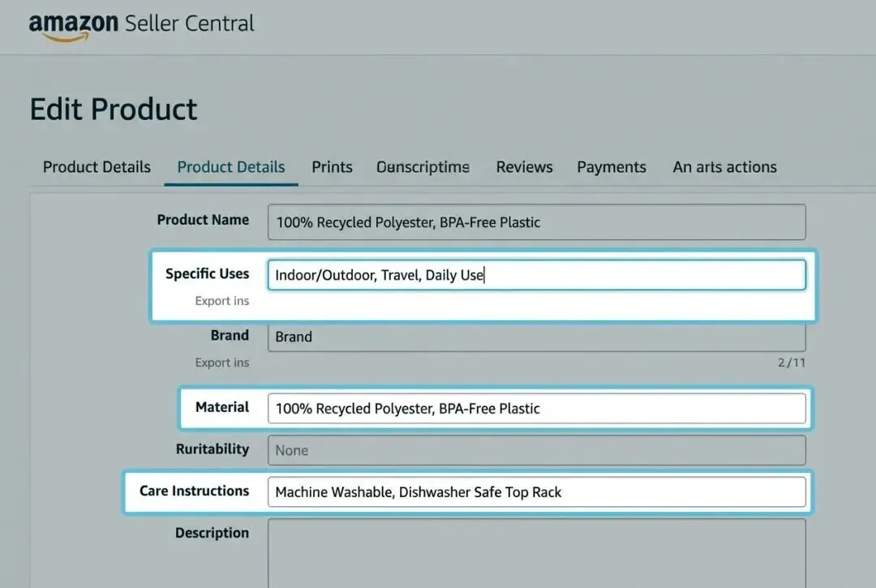Click into the Specific Uses field

point(536,275)
